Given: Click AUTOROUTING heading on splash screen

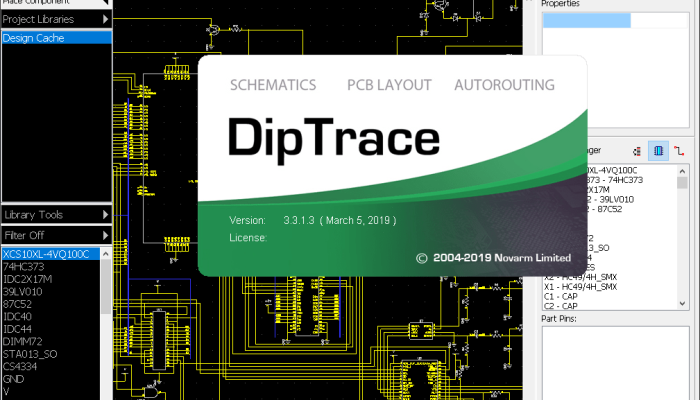Looking at the screenshot, I should [x=504, y=85].
